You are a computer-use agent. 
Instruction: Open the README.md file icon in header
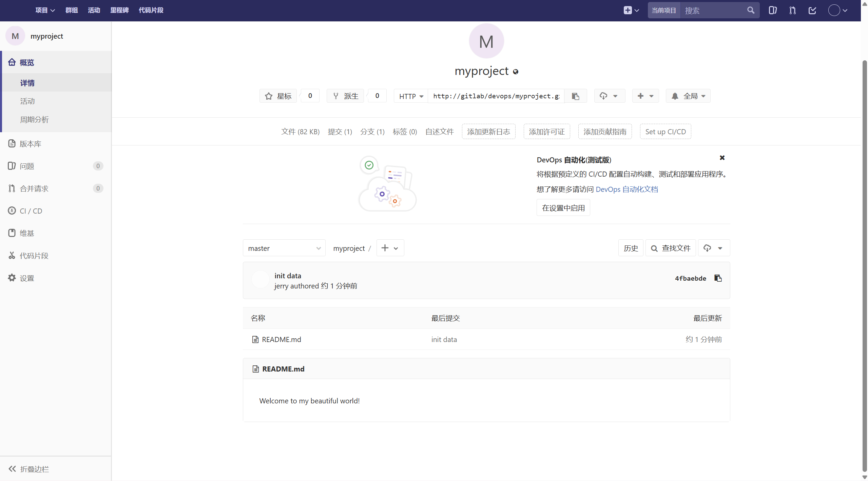(x=256, y=369)
